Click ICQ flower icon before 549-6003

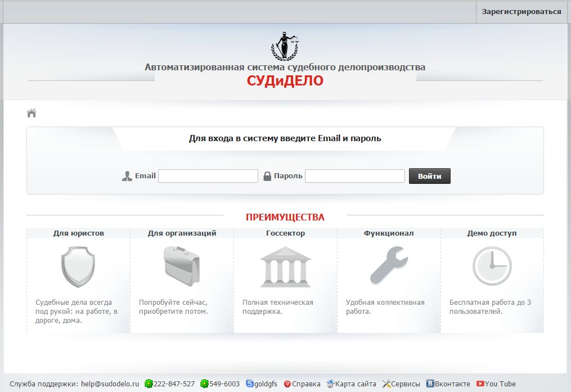pos(204,384)
